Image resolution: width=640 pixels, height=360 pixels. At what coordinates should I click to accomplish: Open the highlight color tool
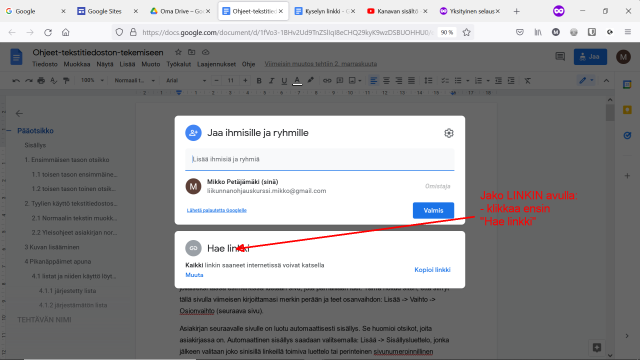(x=311, y=80)
